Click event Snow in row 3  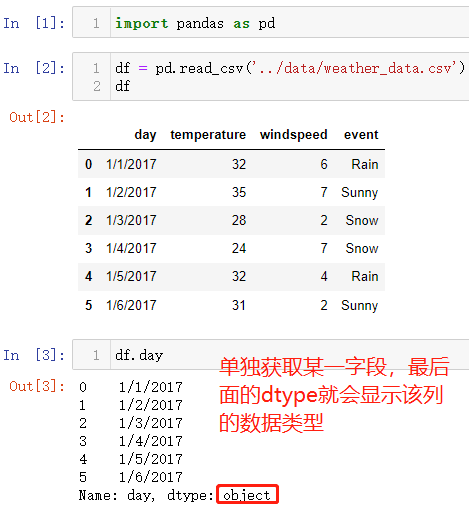pos(362,248)
